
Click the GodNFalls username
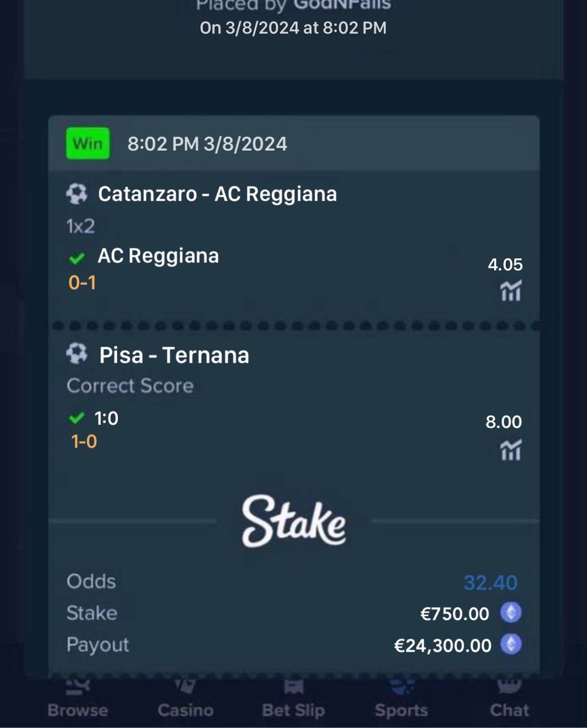(342, 6)
